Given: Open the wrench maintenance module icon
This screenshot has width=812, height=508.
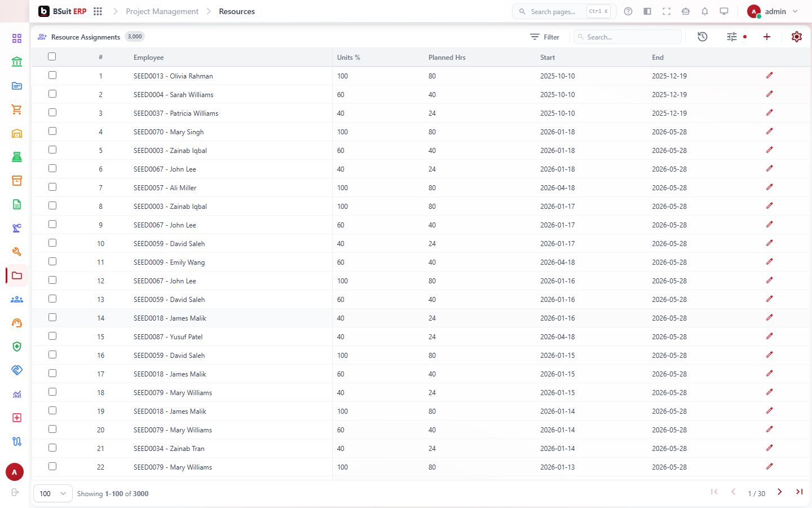Looking at the screenshot, I should [x=17, y=252].
